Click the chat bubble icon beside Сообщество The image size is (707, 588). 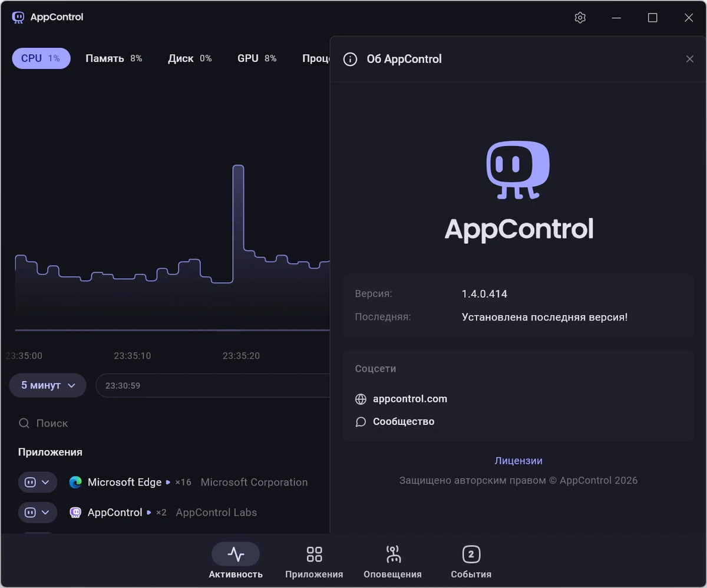tap(361, 422)
